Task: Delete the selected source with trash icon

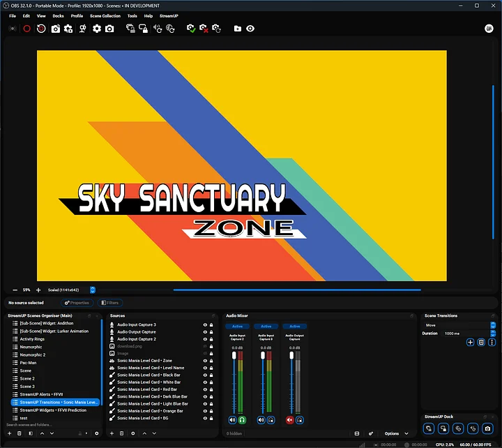Action: [x=121, y=433]
